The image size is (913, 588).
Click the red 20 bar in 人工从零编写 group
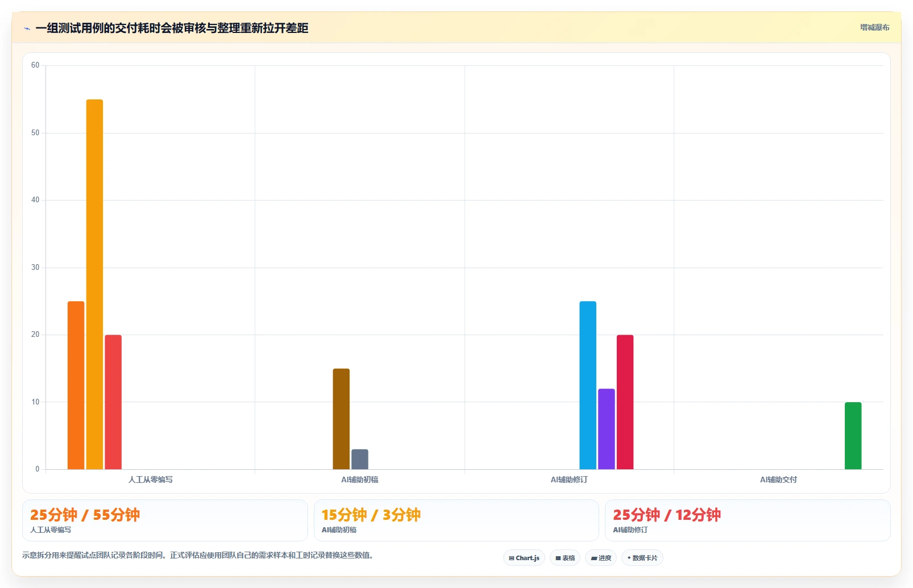113,402
